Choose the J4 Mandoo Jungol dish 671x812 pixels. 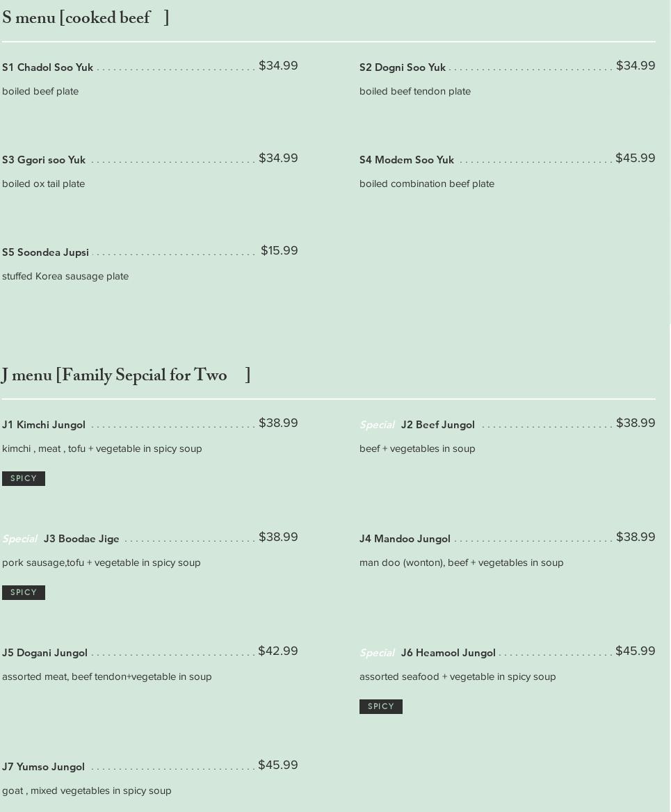(x=405, y=539)
